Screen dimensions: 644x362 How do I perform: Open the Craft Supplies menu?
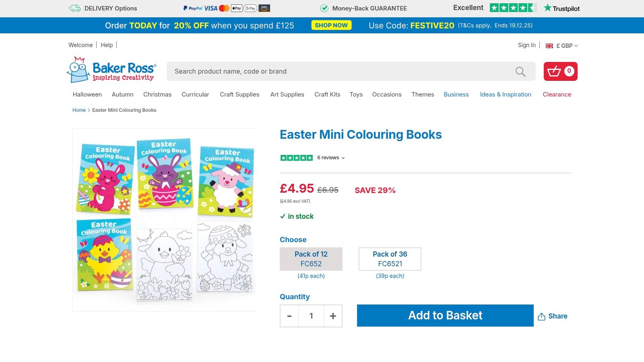(239, 95)
